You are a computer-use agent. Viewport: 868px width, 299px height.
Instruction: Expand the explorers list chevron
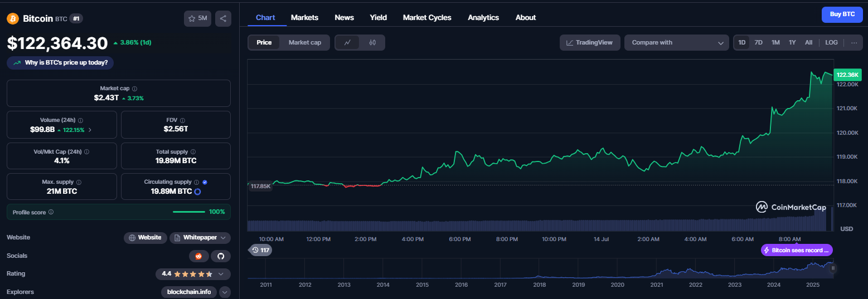tap(225, 292)
